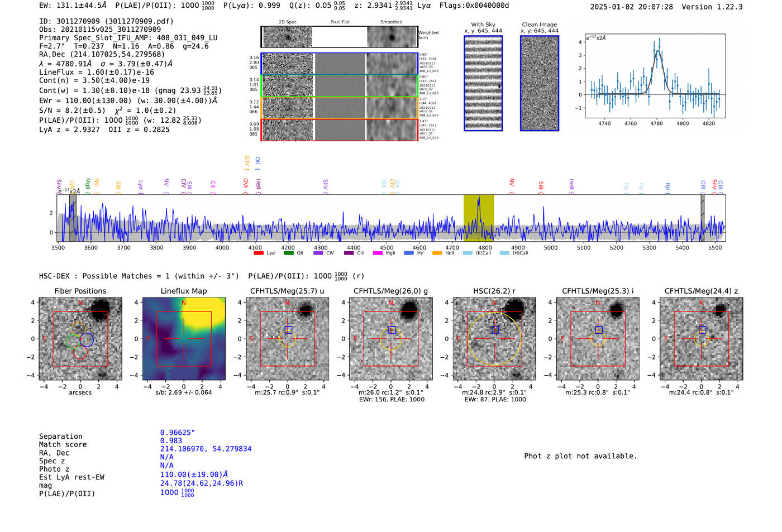The height and width of the screenshot is (532, 782).
Task: Click the gray shaded band near 3550 Å
Action: tap(73, 218)
